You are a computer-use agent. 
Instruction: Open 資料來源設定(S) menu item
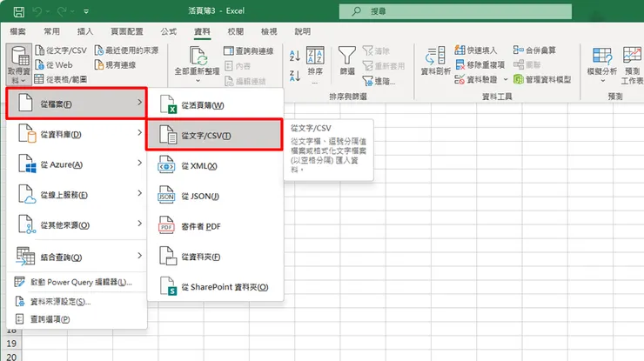(77, 302)
